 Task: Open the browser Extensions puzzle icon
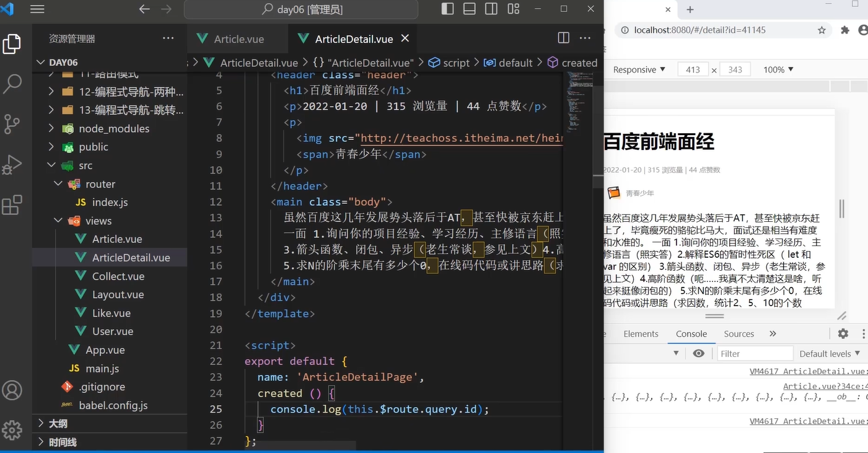pos(845,30)
